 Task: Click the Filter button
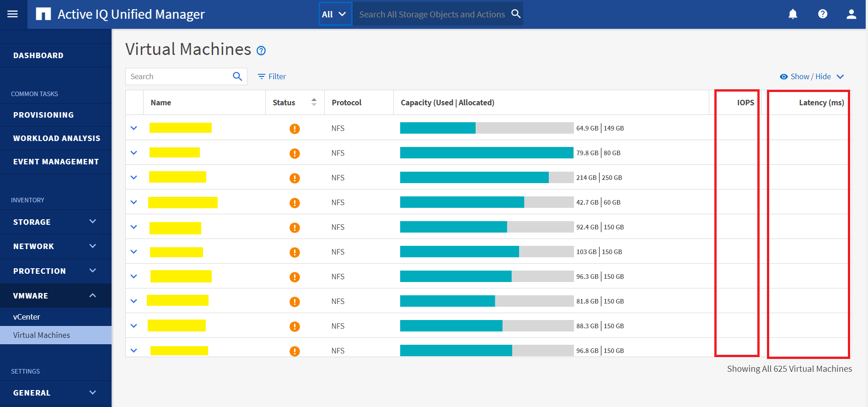pyautogui.click(x=272, y=76)
